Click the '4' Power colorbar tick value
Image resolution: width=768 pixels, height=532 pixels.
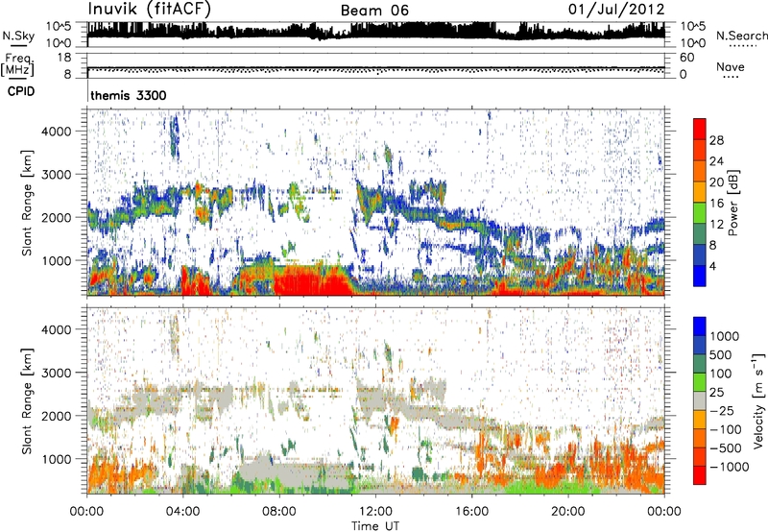(712, 267)
